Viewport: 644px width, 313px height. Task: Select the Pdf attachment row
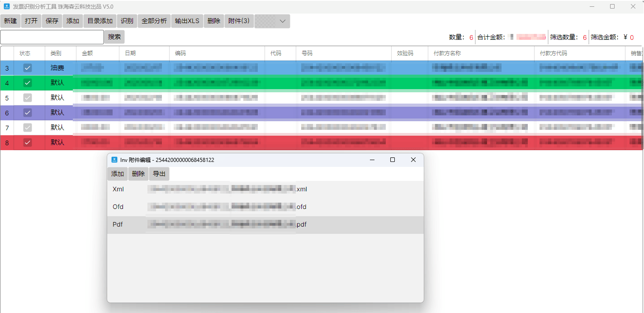click(265, 225)
